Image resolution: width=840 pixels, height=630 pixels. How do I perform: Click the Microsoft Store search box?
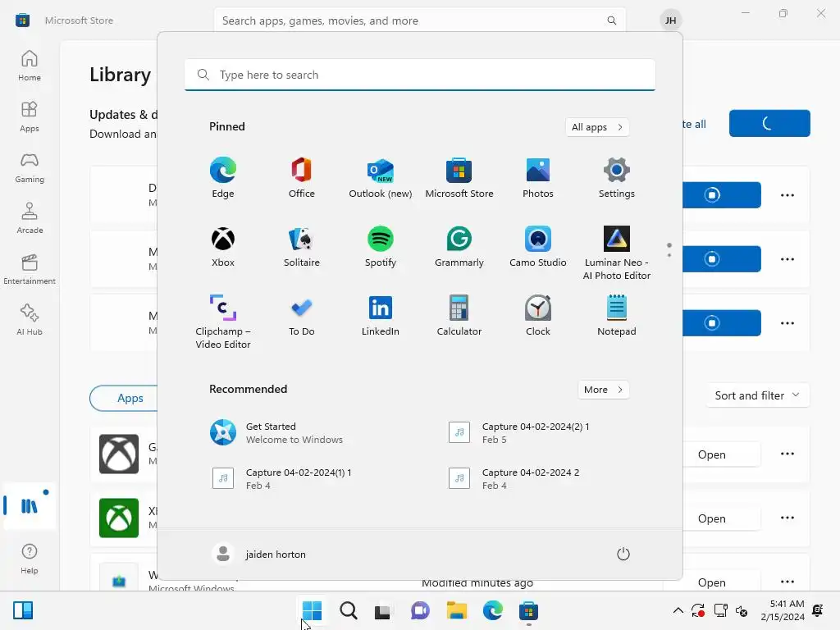click(419, 21)
